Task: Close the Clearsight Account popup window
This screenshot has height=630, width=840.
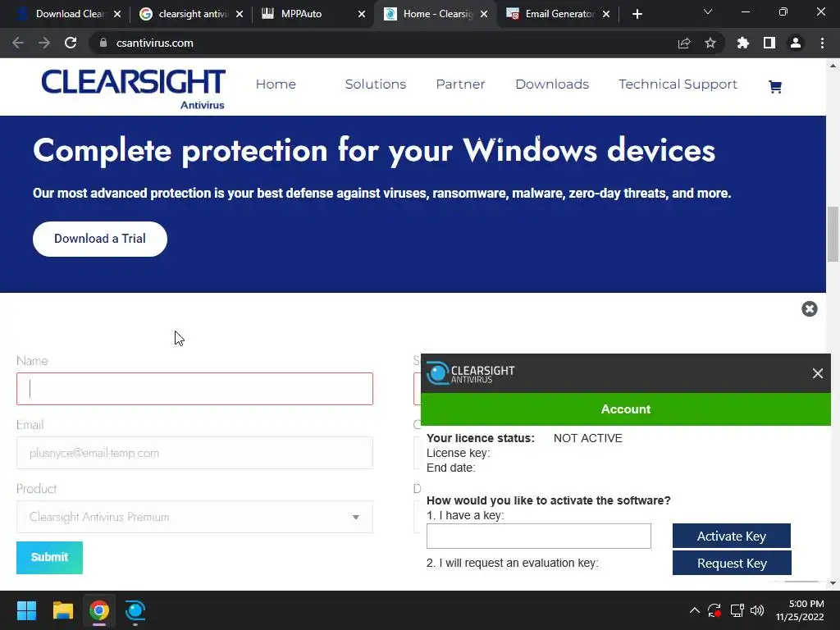Action: click(817, 373)
